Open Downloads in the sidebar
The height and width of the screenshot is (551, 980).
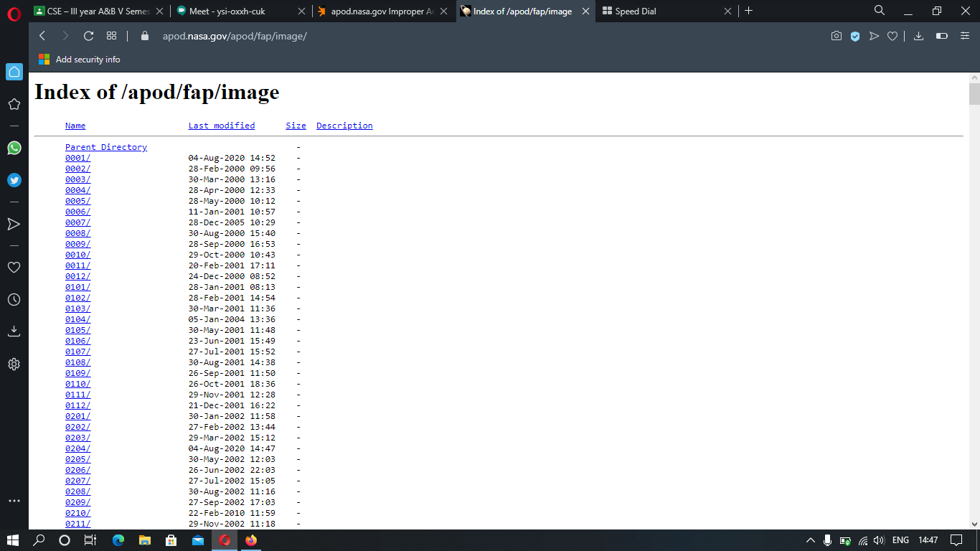pos(14,331)
